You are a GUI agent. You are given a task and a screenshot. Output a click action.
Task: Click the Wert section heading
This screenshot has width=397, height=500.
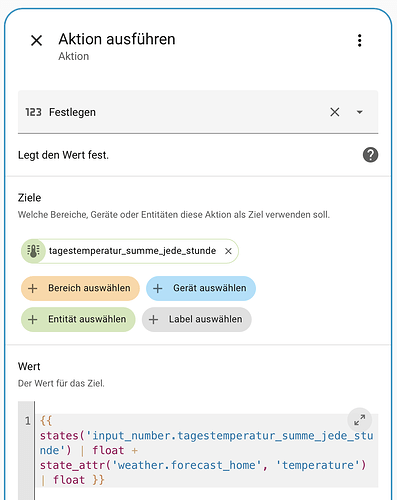(x=29, y=366)
